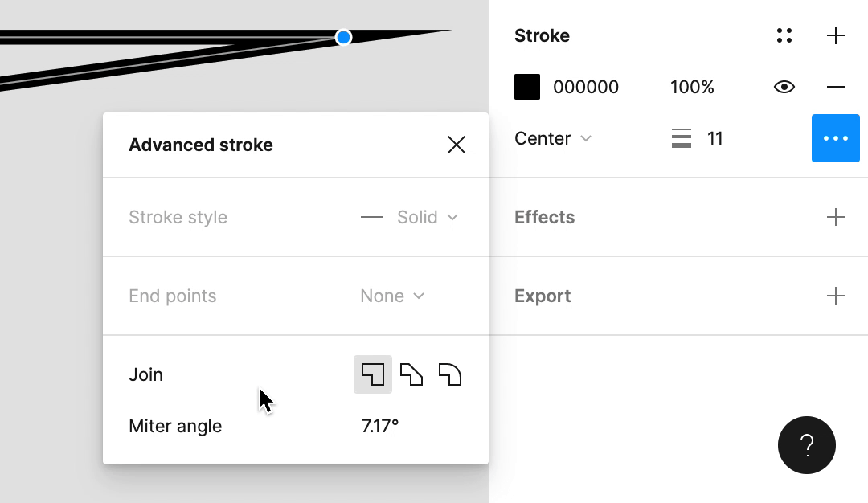Select the miter join icon
The image size is (868, 503).
click(x=373, y=374)
